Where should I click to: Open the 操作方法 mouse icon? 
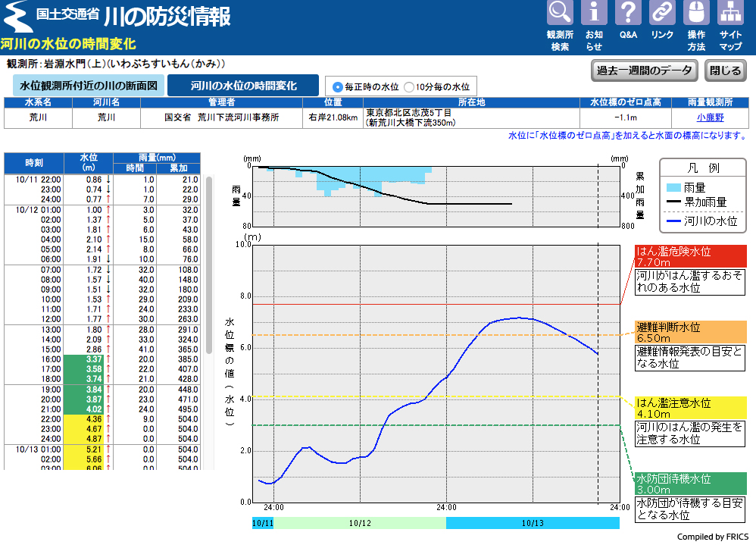696,14
